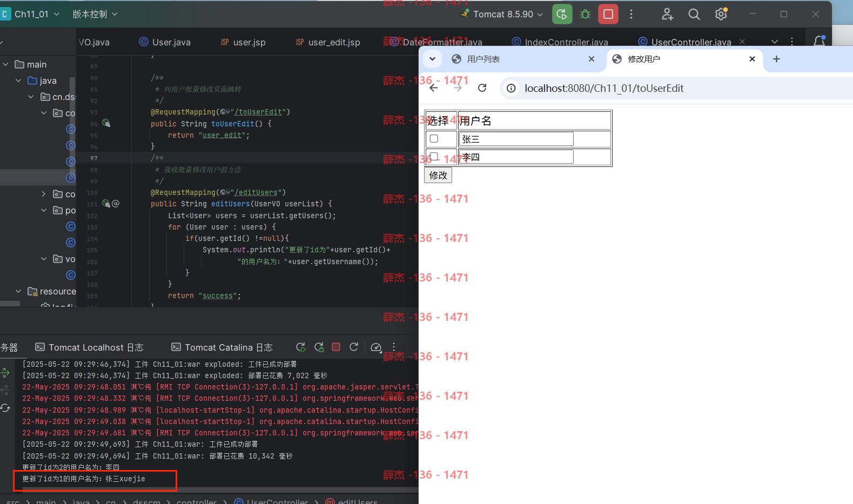
Task: Open the profiler gauge icon in Services toolbar
Action: click(x=377, y=347)
